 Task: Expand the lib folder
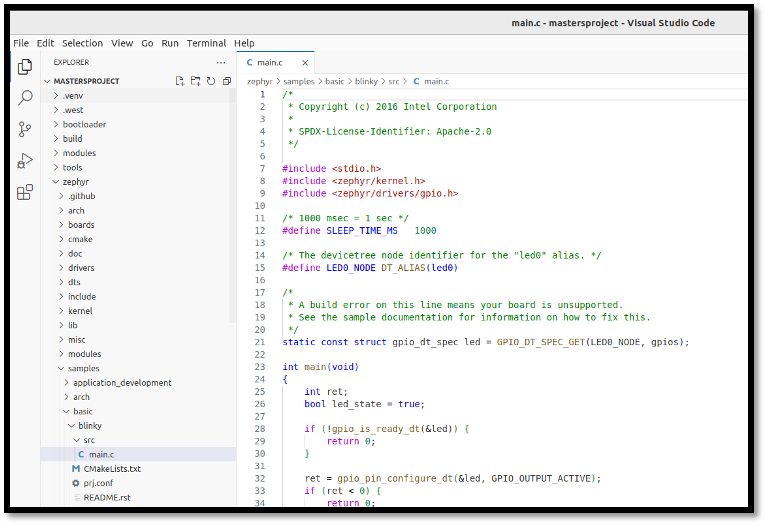point(138,325)
